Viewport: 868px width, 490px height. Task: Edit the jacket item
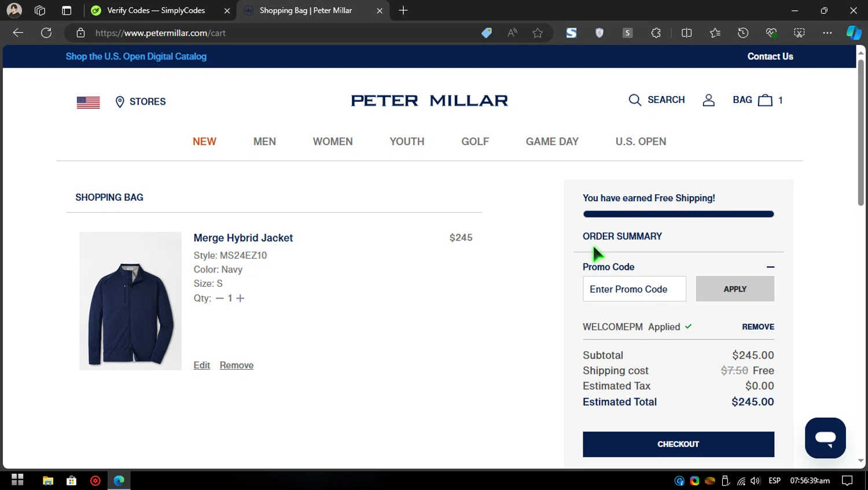pyautogui.click(x=201, y=365)
